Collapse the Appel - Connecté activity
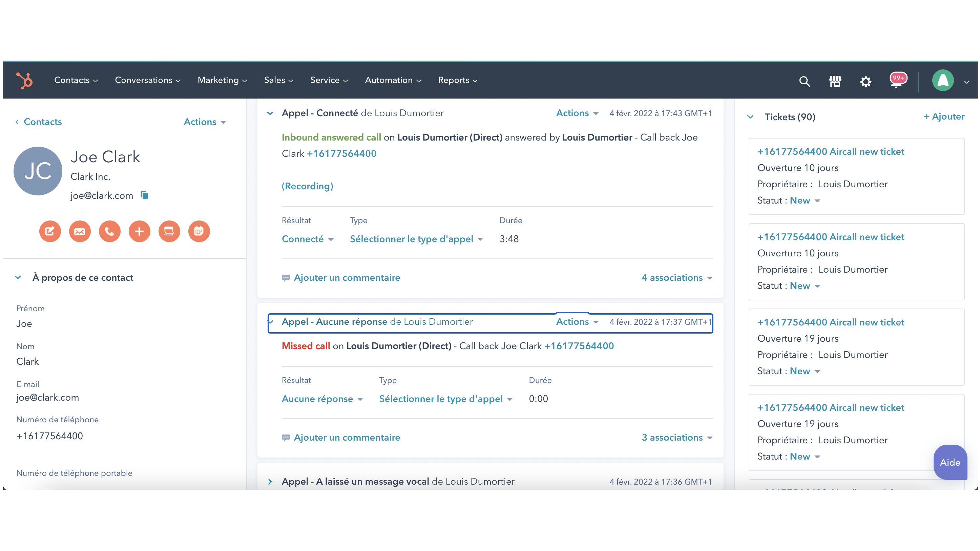This screenshot has height=551, width=980. coord(270,113)
